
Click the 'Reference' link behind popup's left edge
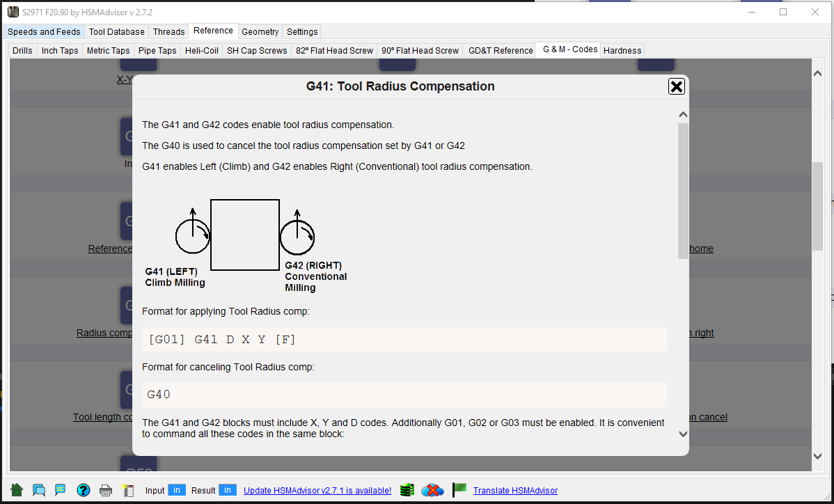tap(110, 249)
